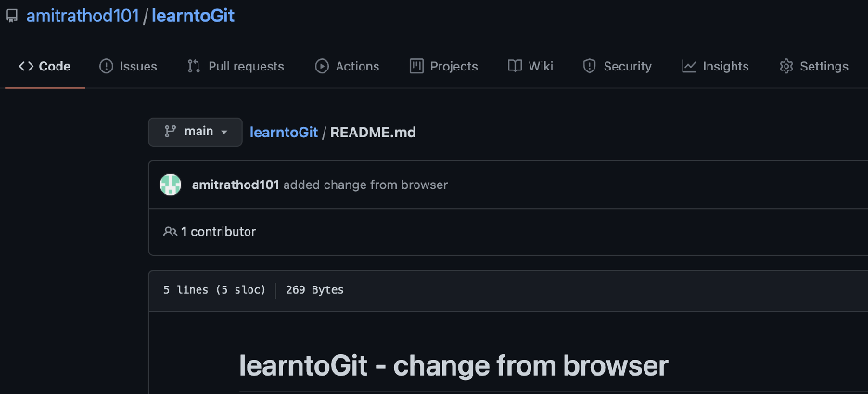This screenshot has width=868, height=395.
Task: Open the Pull requests tab
Action: 236,67
